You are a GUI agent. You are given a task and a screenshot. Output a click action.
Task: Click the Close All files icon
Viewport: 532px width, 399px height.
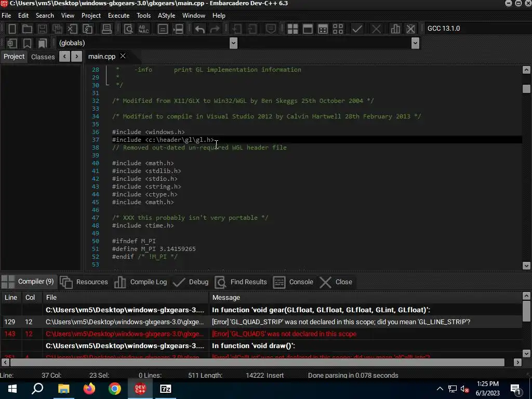coord(87,29)
